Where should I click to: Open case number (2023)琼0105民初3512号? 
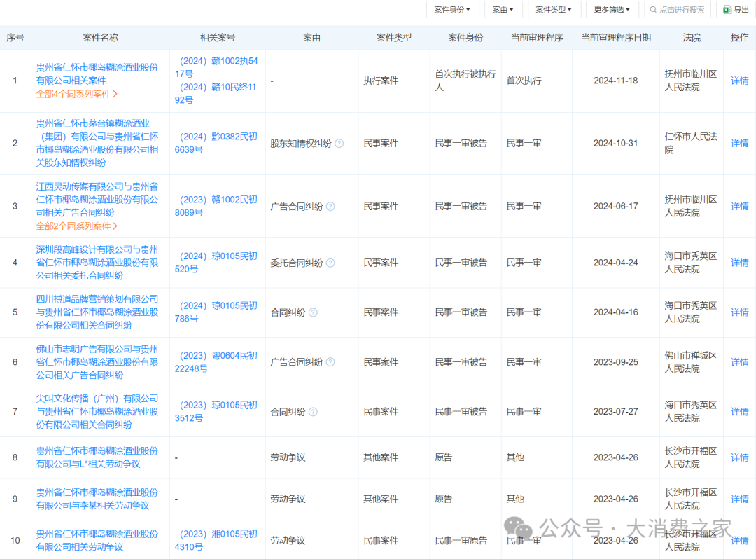click(x=216, y=412)
